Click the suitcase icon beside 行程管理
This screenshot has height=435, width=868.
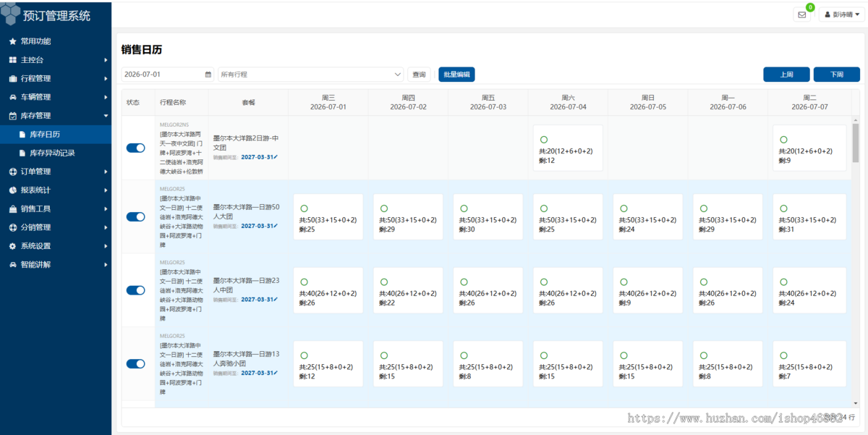[x=13, y=79]
